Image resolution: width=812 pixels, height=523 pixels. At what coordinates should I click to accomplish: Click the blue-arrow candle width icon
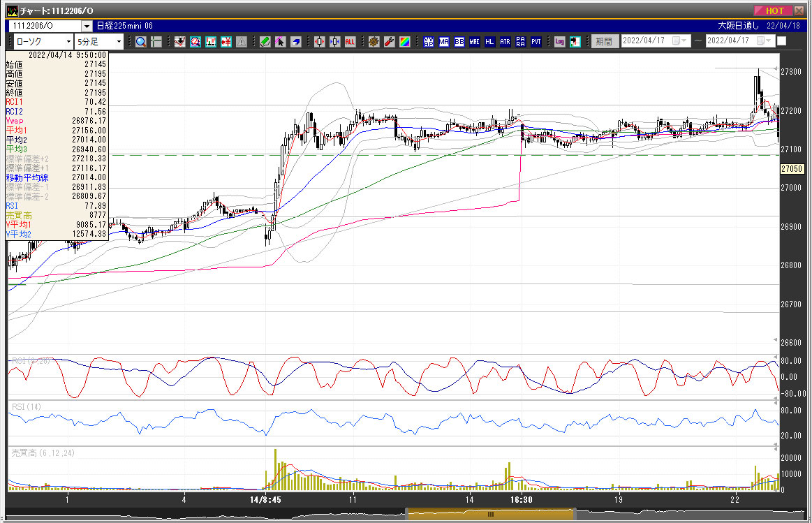pos(335,42)
